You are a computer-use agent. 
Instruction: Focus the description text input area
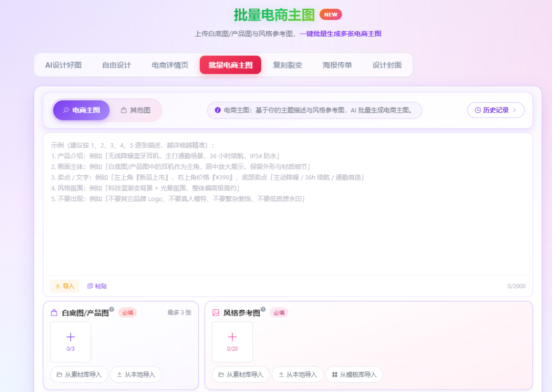tap(288, 204)
